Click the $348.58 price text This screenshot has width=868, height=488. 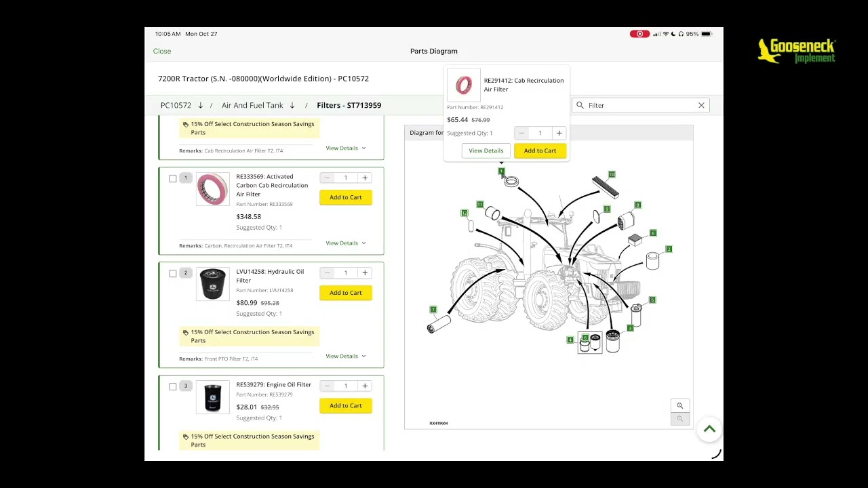point(248,217)
